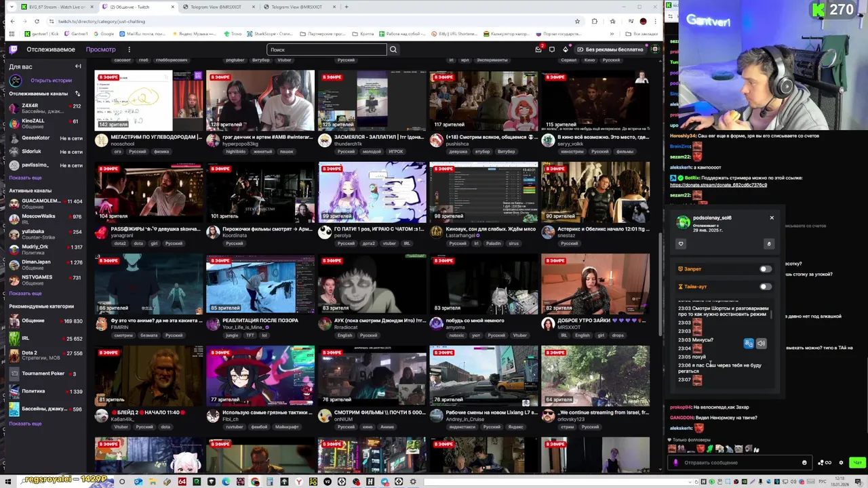The width and height of the screenshot is (868, 488).
Task: Select Tournament Poker recommended category
Action: tap(46, 373)
